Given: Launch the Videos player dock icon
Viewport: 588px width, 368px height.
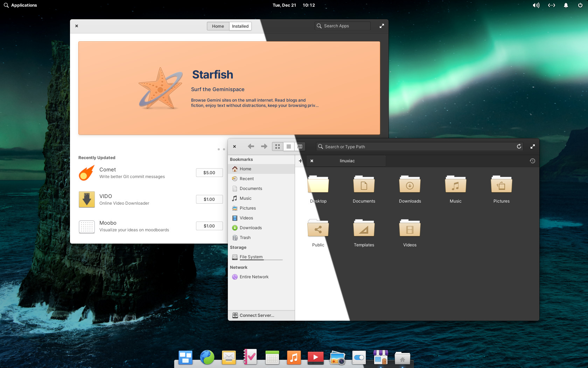Looking at the screenshot, I should tap(316, 357).
